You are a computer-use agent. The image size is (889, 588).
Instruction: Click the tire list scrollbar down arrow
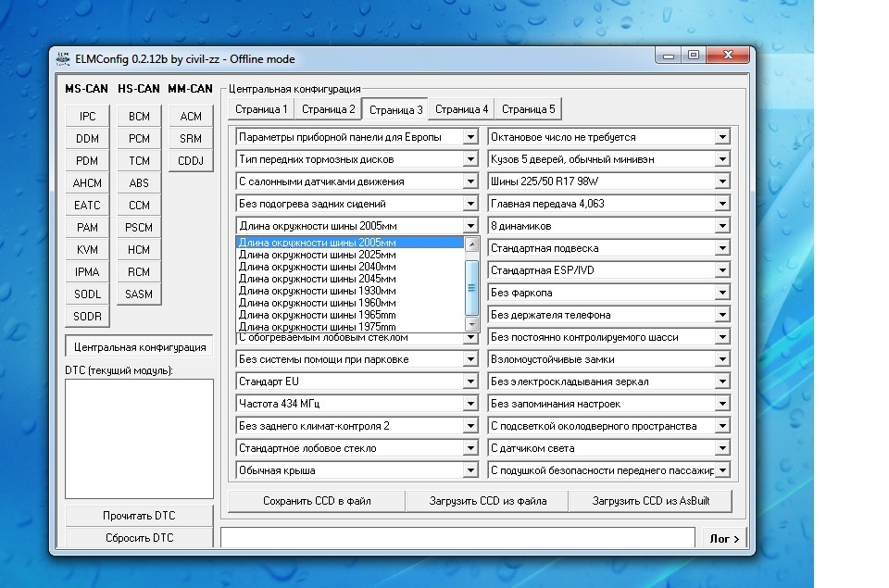tap(471, 325)
